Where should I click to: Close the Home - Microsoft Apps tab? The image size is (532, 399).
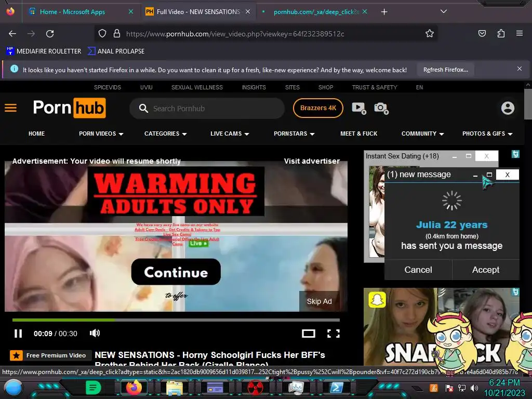click(131, 11)
